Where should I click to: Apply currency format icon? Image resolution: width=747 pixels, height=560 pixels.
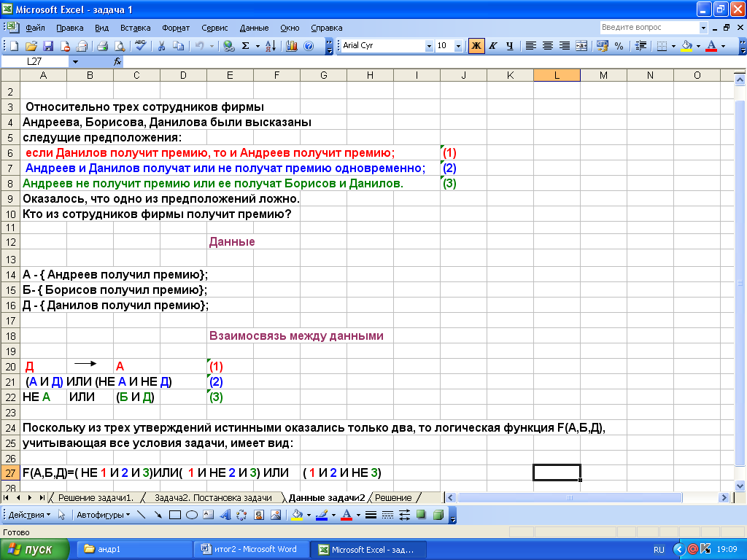[x=602, y=46]
